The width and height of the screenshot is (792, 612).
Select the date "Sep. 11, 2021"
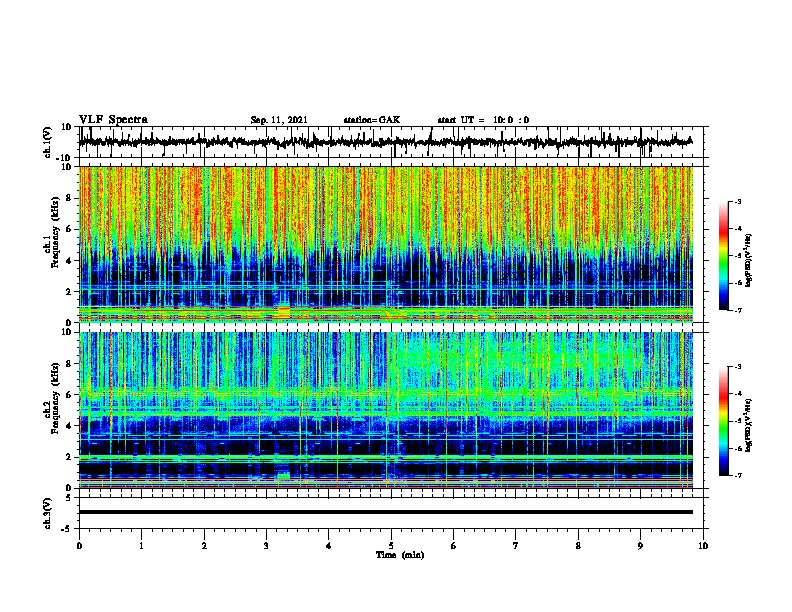(x=279, y=120)
